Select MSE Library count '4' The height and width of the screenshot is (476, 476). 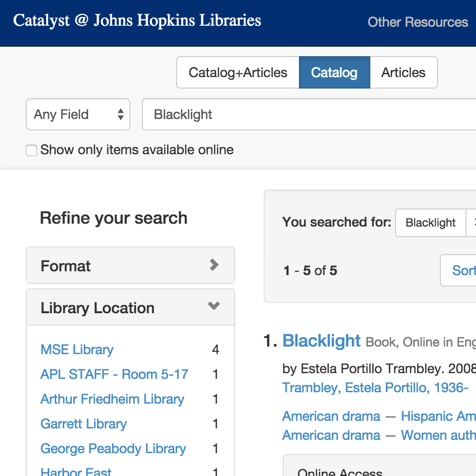(x=216, y=350)
